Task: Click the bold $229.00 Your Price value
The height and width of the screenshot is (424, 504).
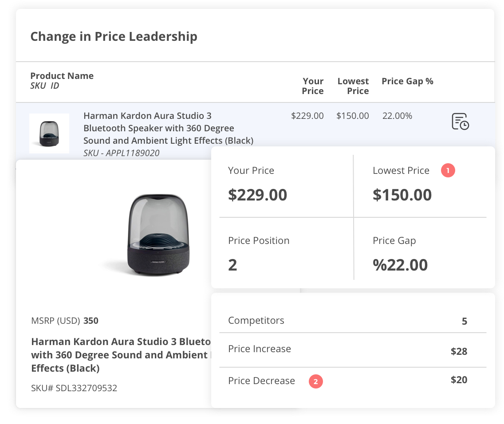Action: tap(257, 195)
